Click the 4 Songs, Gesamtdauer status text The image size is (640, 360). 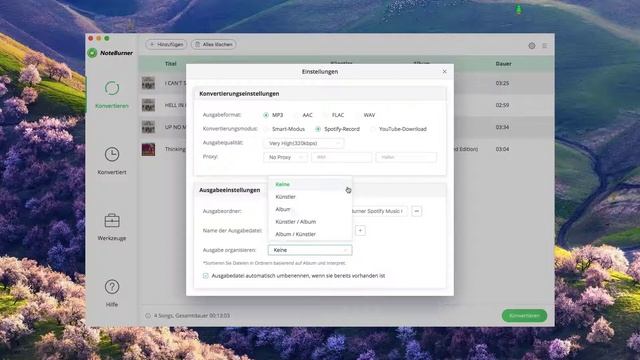point(191,316)
